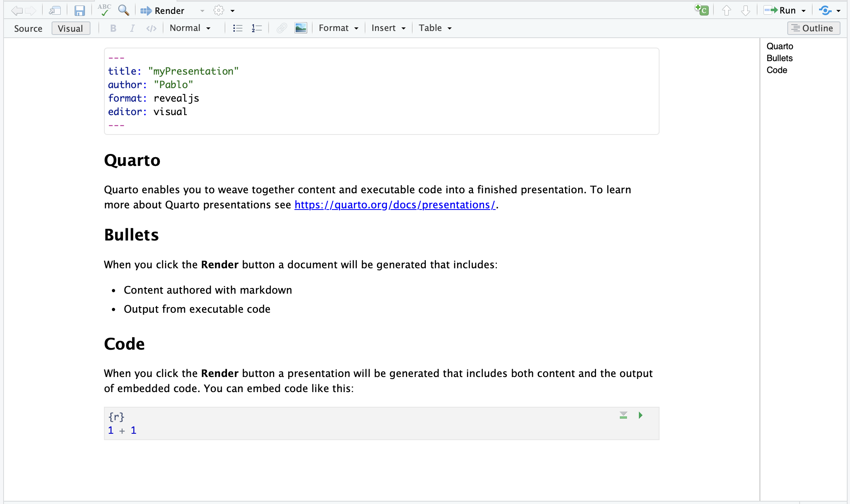Go to previous section up arrow

(x=726, y=10)
